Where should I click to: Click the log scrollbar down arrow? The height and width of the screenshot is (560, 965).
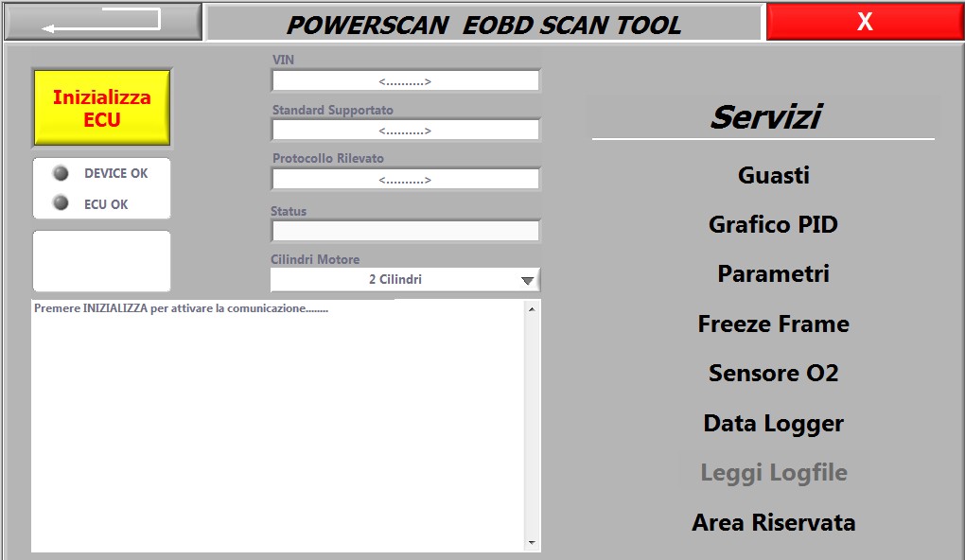[x=532, y=543]
